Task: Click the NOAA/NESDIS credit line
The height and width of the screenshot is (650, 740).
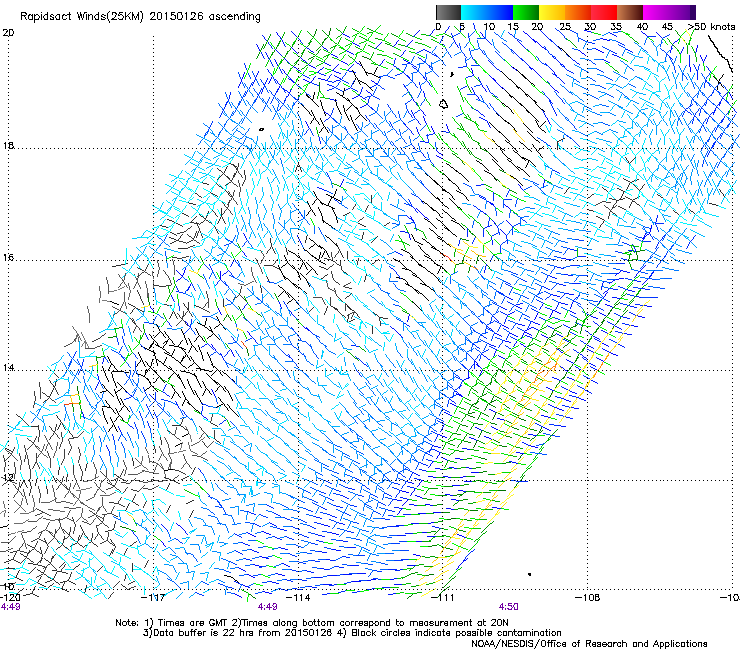Action: tap(589, 644)
